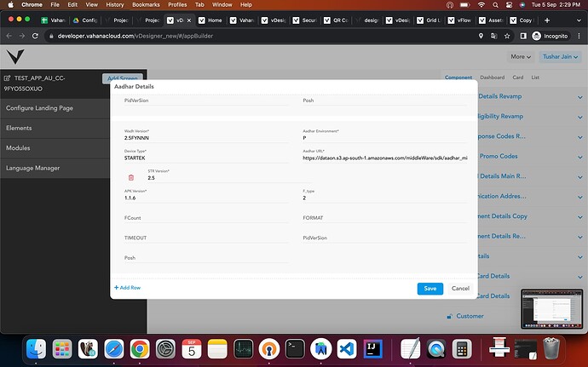Expand the ligibility Revamp component
The image size is (588, 367).
pyautogui.click(x=580, y=117)
